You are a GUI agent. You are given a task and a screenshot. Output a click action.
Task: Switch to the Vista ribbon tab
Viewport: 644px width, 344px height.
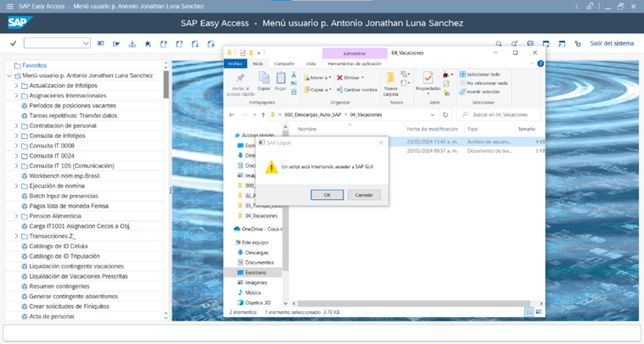pyautogui.click(x=311, y=64)
